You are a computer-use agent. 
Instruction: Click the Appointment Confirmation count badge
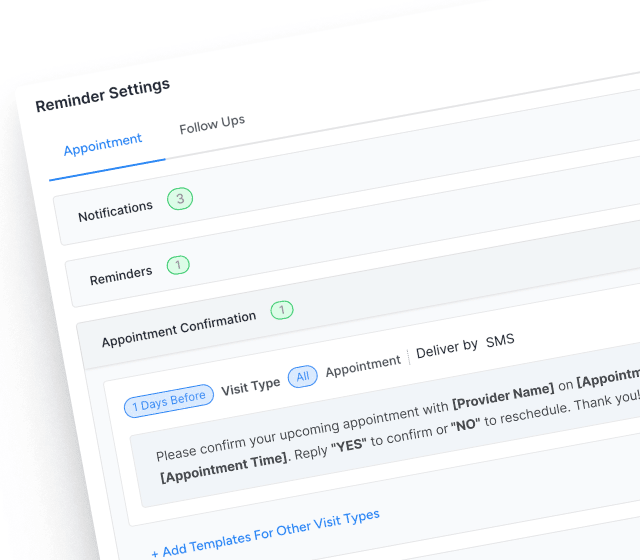(x=282, y=311)
